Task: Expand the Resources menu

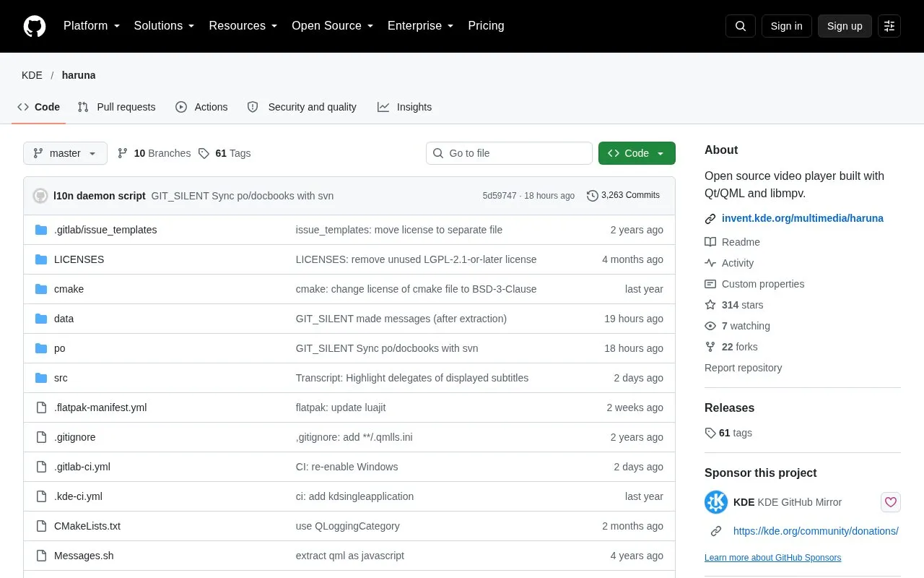Action: coord(243,26)
